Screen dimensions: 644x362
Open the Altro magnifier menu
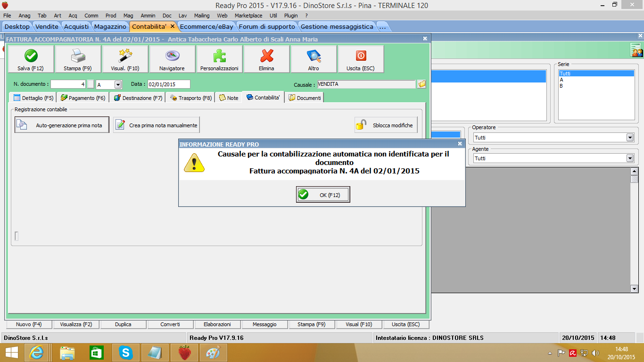[x=314, y=59]
